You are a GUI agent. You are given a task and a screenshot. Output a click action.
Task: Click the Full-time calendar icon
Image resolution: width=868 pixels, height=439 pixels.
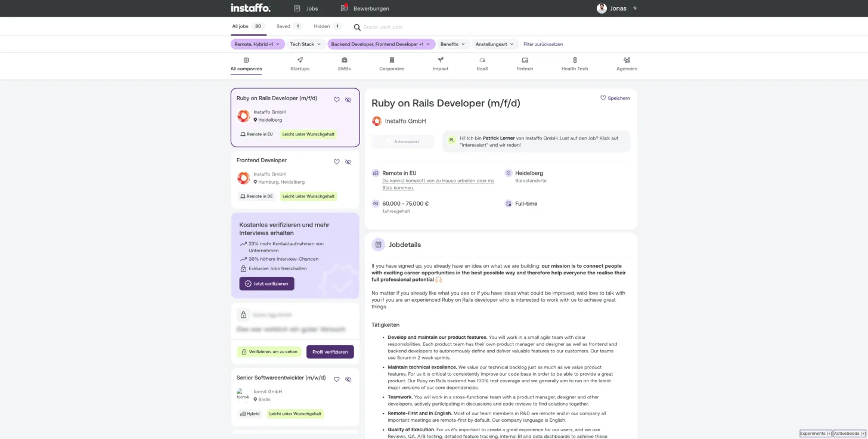[509, 203]
